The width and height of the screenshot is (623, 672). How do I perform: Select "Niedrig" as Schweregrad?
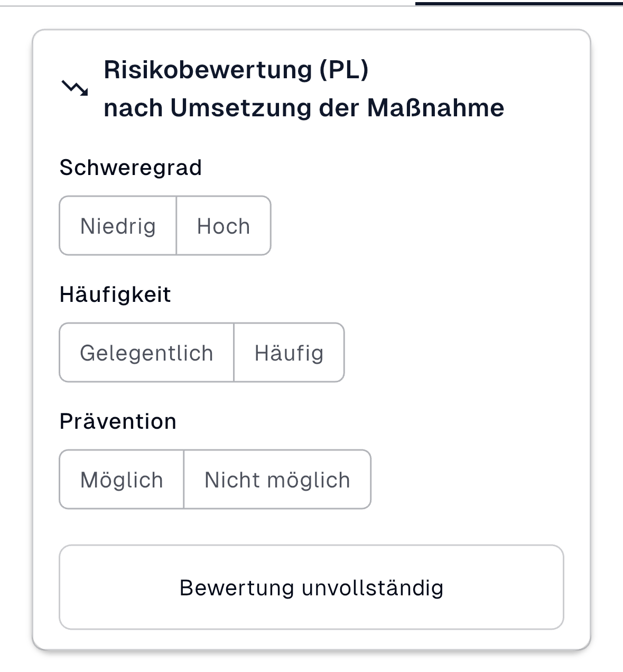pos(117,226)
